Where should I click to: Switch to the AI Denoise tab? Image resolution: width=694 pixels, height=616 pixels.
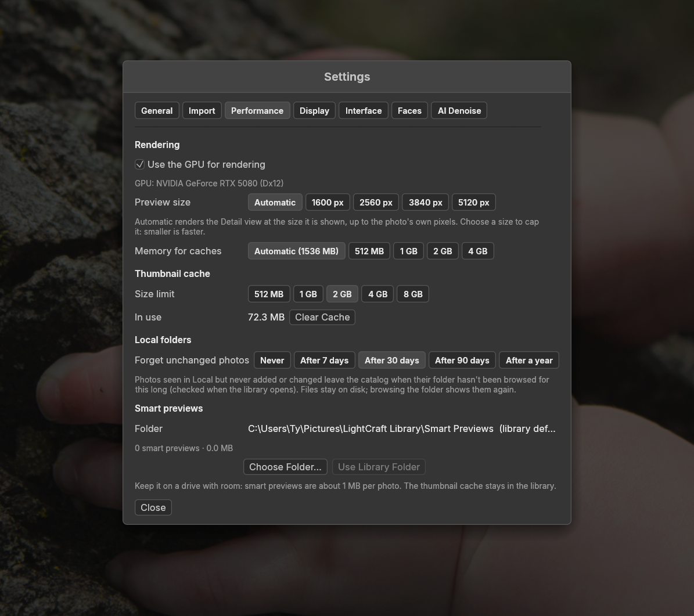click(x=459, y=111)
